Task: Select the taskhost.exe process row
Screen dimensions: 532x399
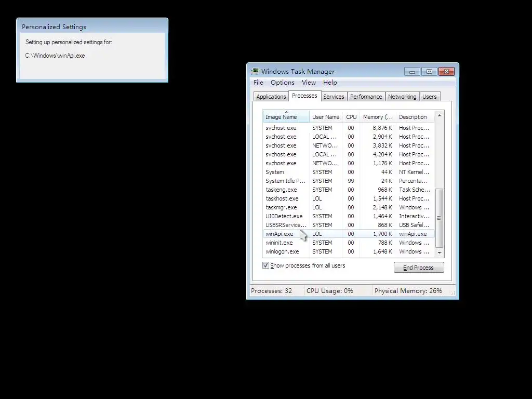Action: [349, 198]
